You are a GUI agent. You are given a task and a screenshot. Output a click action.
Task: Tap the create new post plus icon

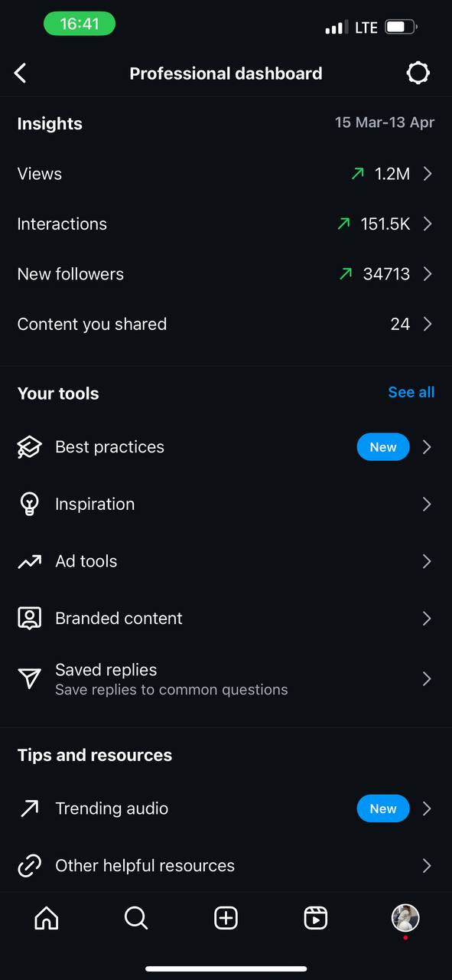pyautogui.click(x=226, y=917)
